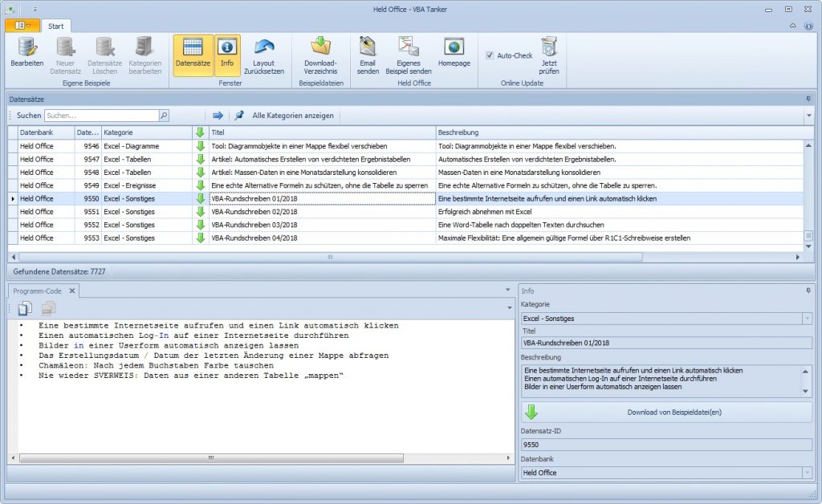Open the Download-Verzeichnis

coord(320,55)
